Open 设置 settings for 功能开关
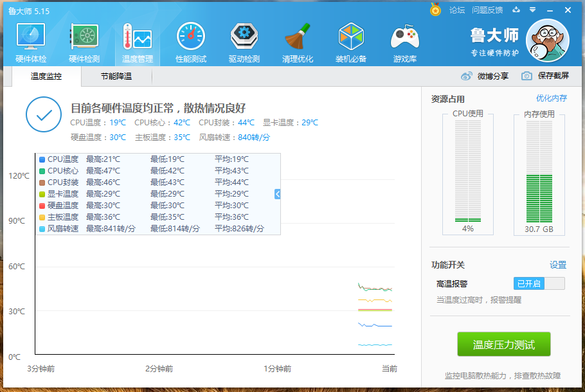 (559, 265)
